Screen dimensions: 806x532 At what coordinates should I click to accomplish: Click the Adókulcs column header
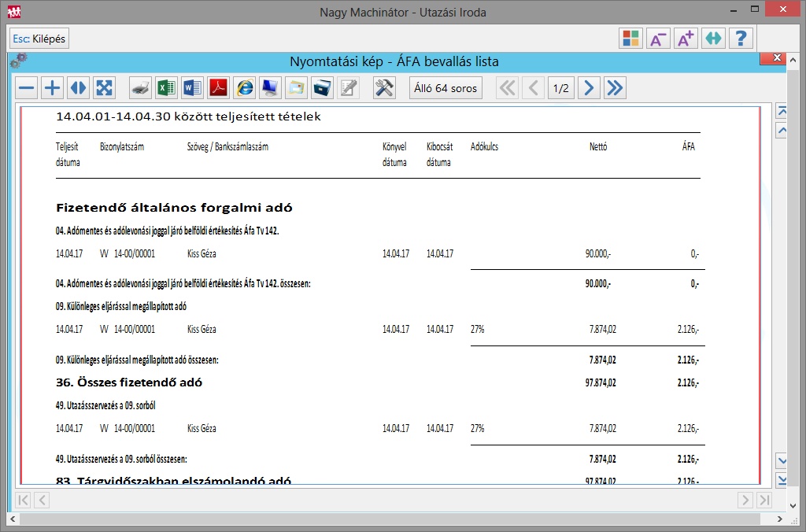(x=484, y=147)
